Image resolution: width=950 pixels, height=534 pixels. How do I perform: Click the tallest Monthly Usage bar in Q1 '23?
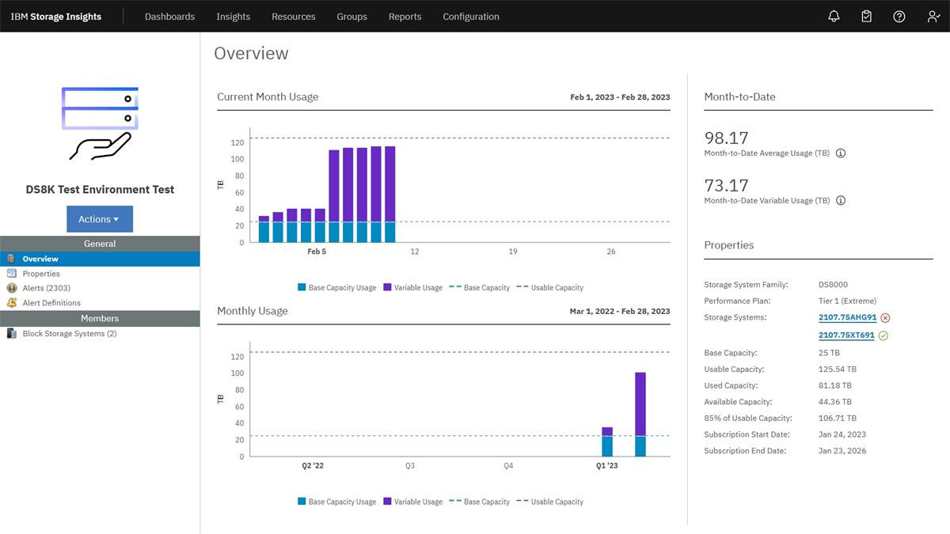640,414
